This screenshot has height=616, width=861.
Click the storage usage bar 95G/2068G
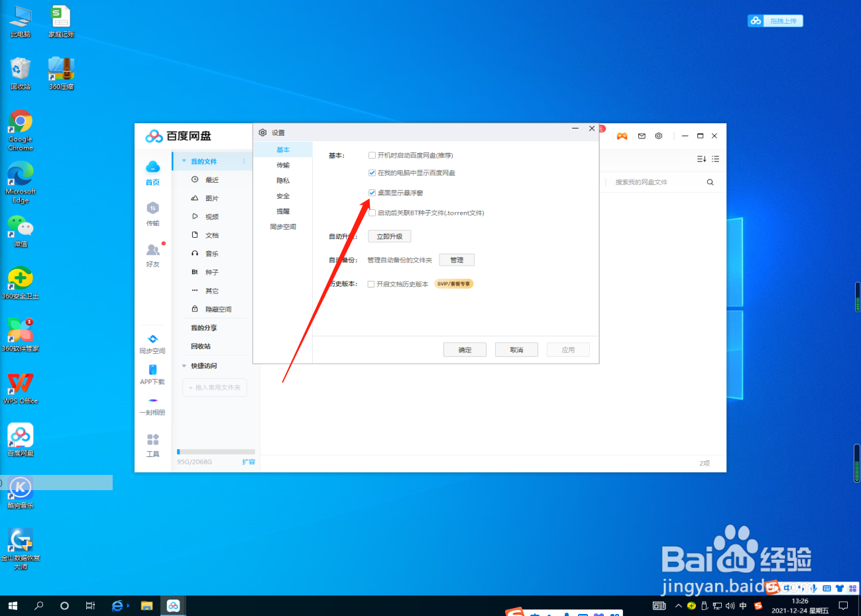point(216,452)
